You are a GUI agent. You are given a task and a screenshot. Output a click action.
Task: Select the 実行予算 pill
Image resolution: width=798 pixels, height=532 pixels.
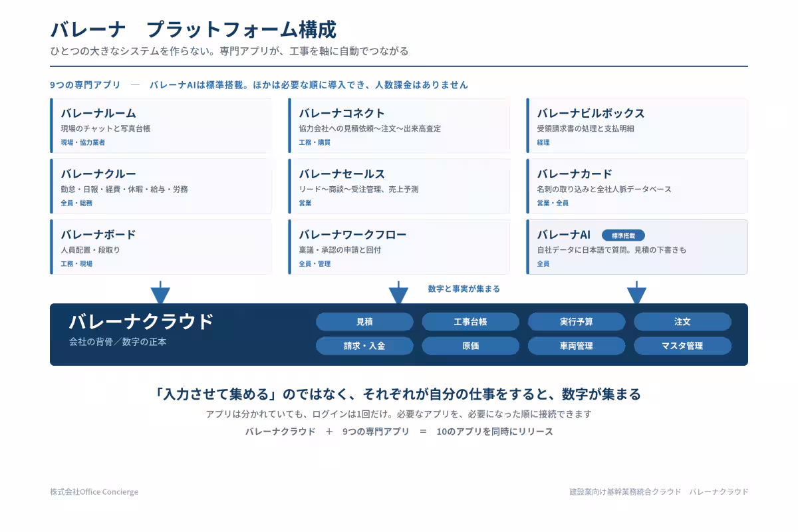click(x=577, y=322)
